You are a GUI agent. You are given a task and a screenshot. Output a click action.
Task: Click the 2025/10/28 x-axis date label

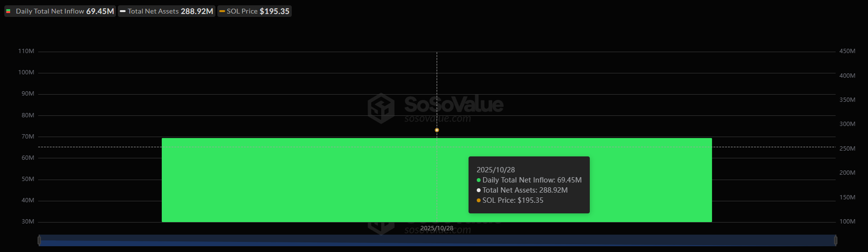pyautogui.click(x=437, y=228)
